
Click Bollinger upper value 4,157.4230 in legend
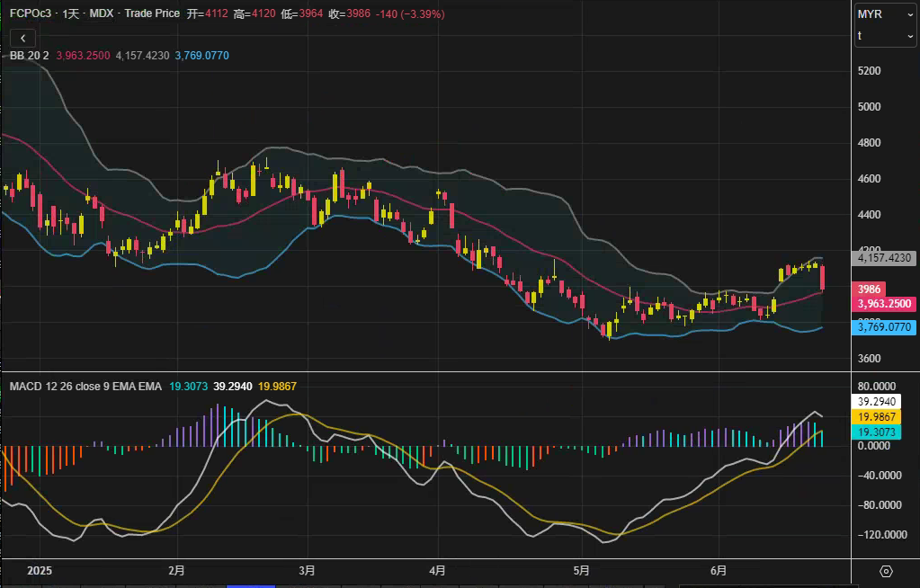(143, 56)
